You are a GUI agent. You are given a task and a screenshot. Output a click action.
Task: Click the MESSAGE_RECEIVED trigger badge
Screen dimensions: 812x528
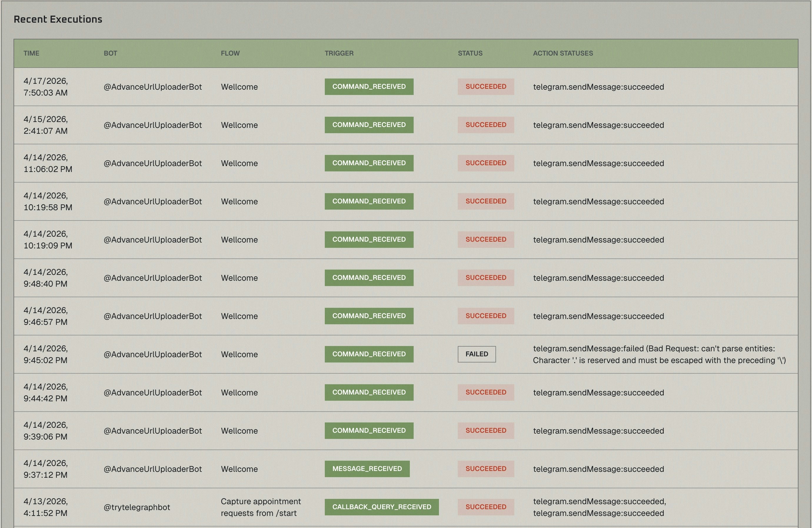(x=367, y=469)
